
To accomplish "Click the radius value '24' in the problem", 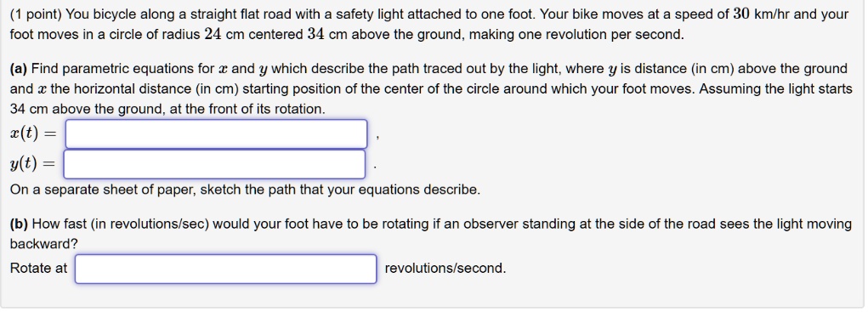I will coord(213,34).
